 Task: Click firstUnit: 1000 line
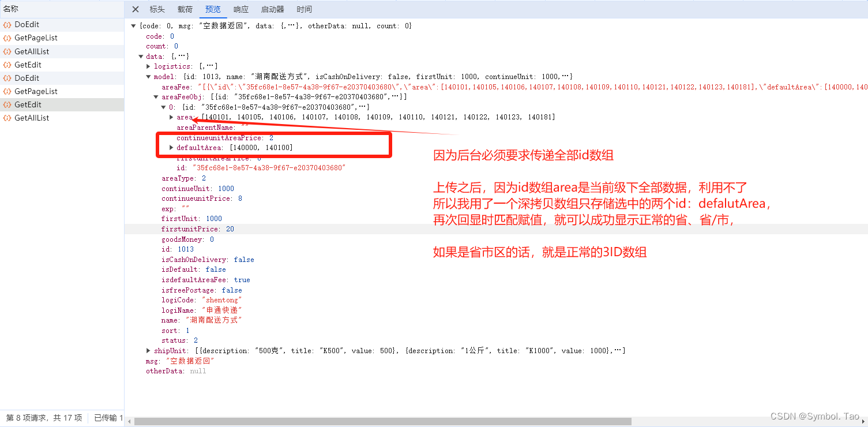(x=191, y=219)
